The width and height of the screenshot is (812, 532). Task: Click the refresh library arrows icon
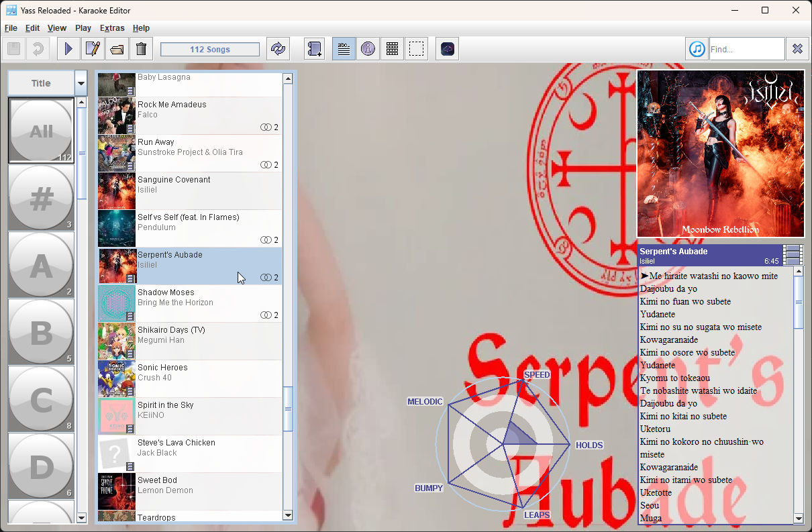coord(277,49)
